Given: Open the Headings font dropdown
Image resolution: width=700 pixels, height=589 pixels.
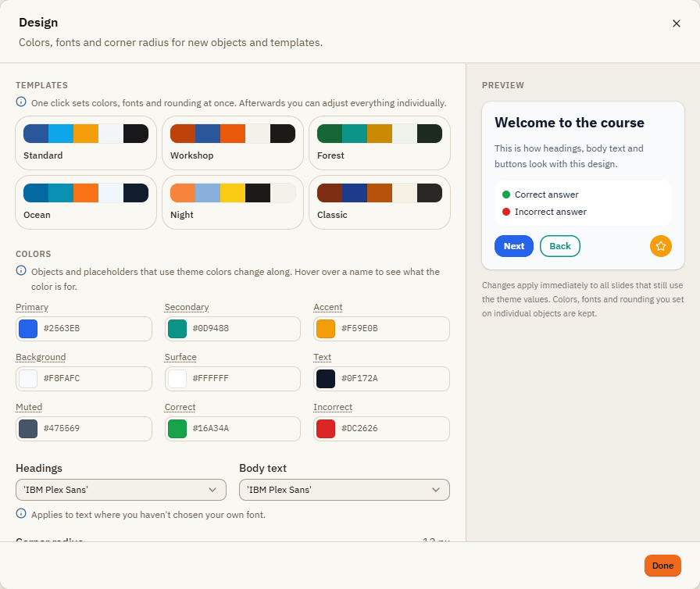Looking at the screenshot, I should click(121, 490).
